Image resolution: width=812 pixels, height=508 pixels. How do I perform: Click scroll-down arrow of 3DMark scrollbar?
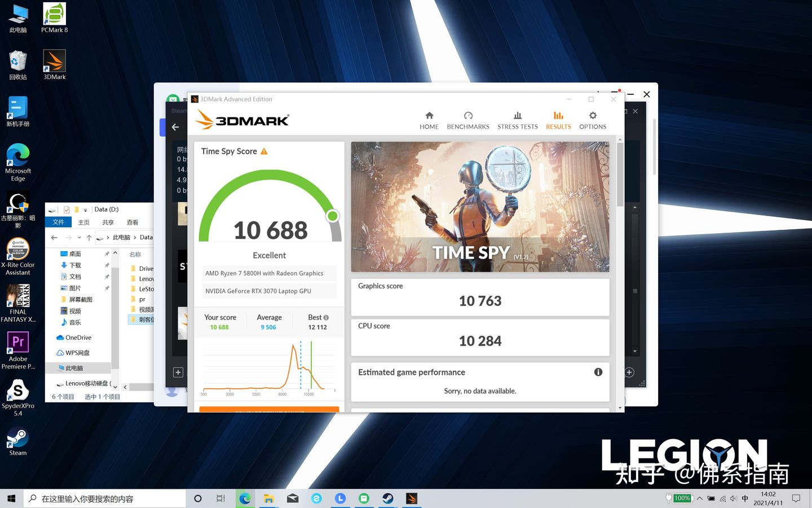click(x=620, y=408)
